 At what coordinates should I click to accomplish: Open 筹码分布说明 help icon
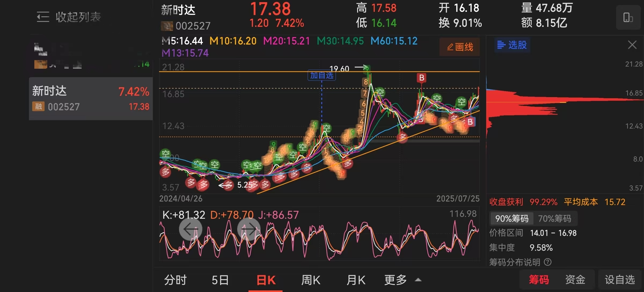[548, 262]
